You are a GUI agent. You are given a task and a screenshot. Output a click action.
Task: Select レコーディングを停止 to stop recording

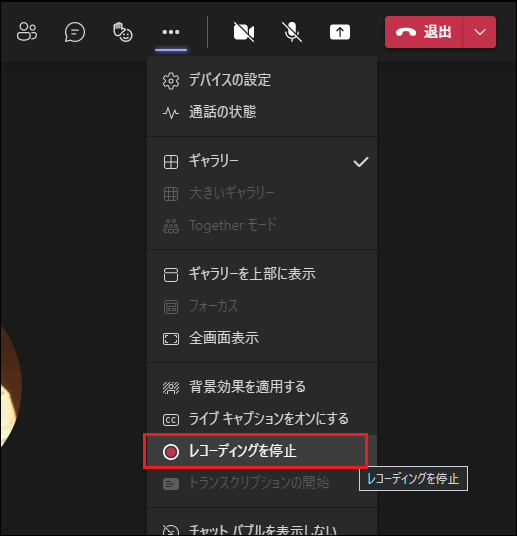255,451
